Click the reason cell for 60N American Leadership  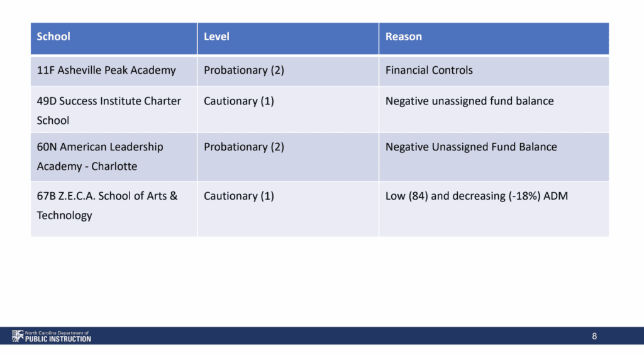[471, 147]
